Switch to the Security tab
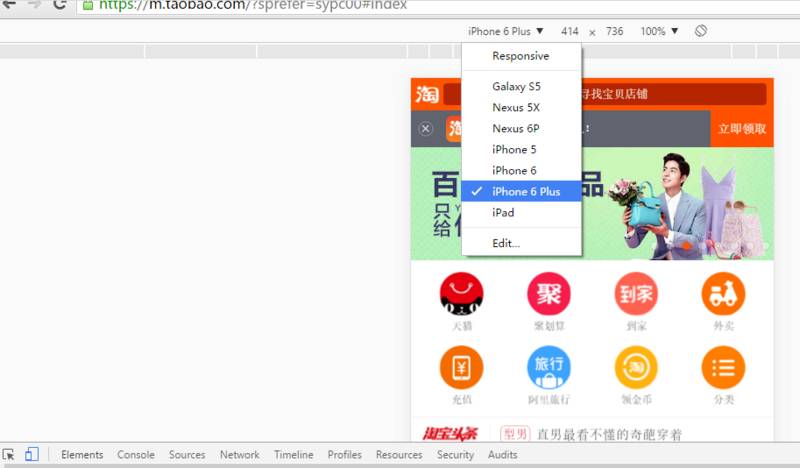 coord(455,454)
